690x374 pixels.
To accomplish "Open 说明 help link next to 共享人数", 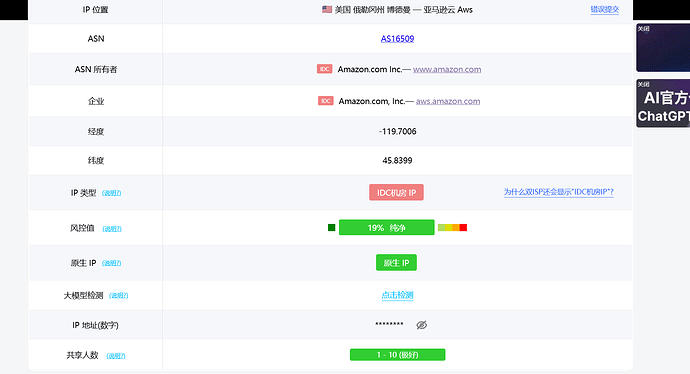I will click(x=116, y=356).
